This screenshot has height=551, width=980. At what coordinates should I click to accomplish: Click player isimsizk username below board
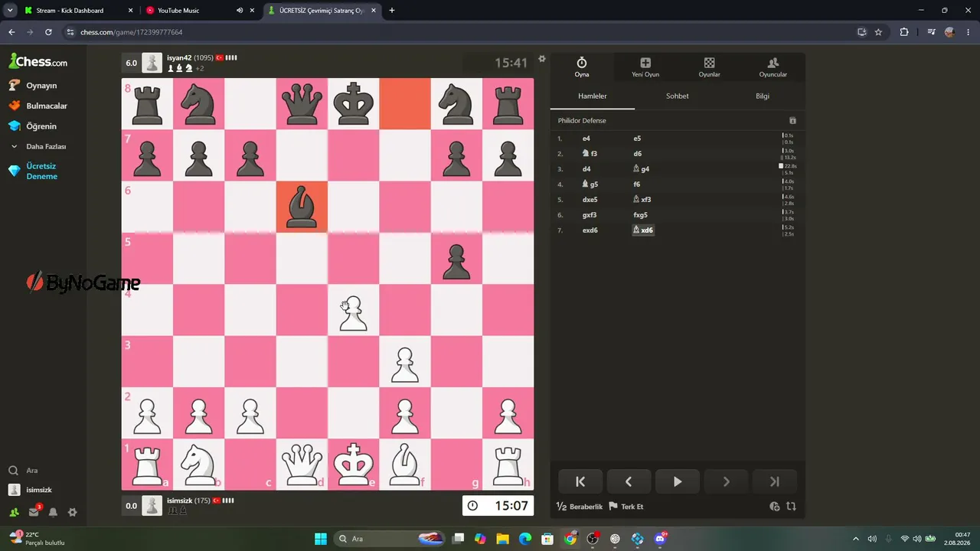click(179, 500)
